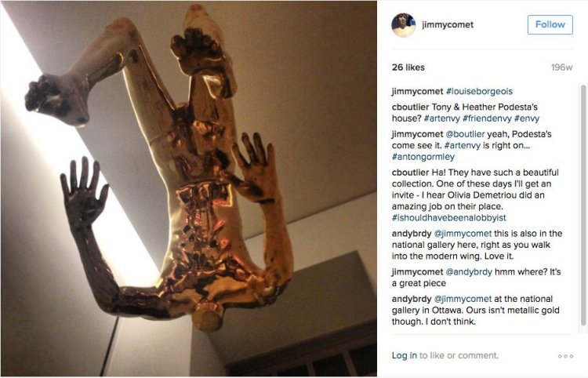Viewport: 588px width, 378px height.
Task: Open the #friendenvy hashtag
Action: point(487,118)
